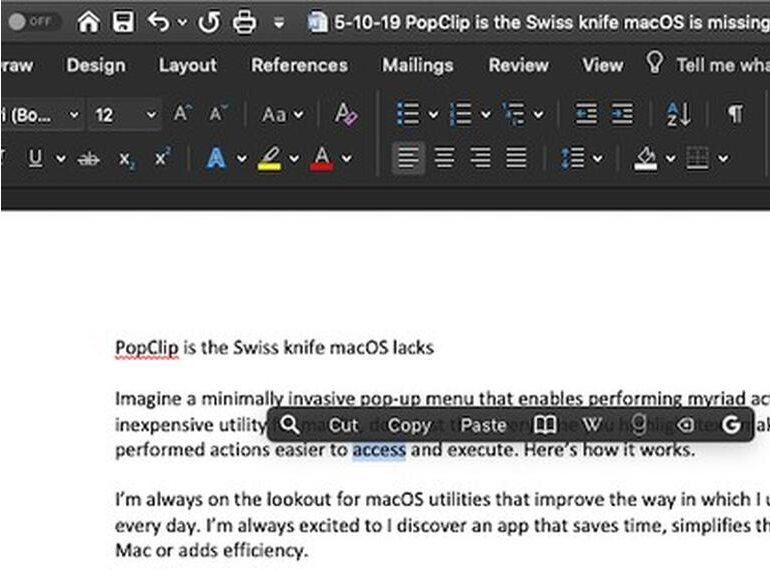Switch to the Layout tab
The image size is (770, 570).
click(188, 65)
